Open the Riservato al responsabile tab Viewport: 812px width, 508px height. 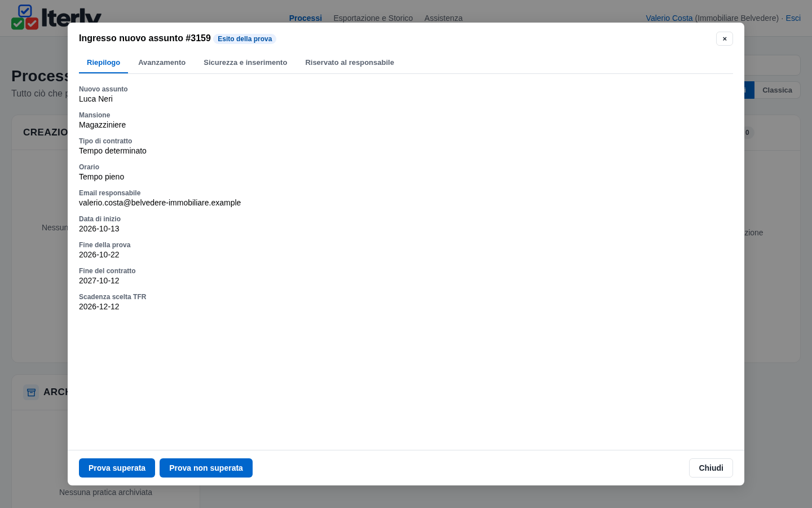point(350,63)
